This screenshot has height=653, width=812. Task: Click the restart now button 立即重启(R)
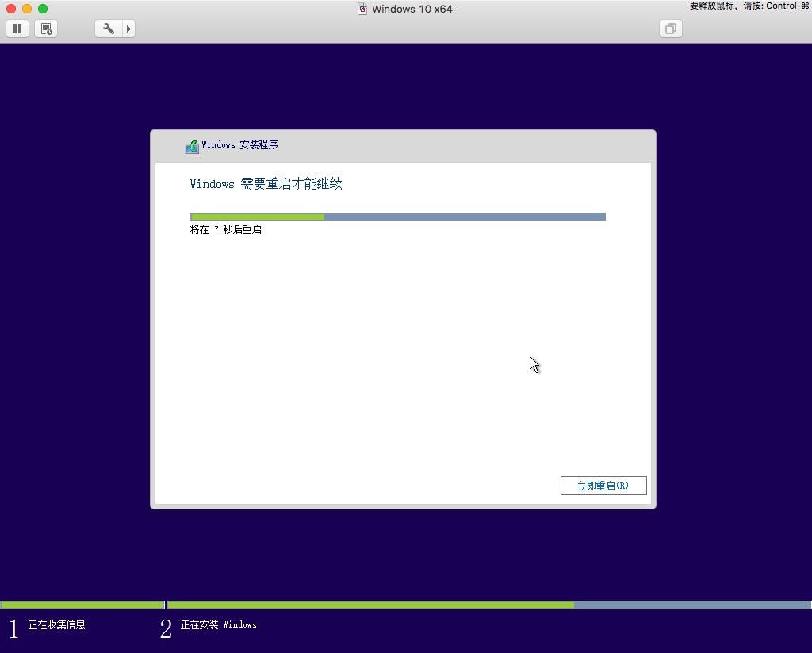tap(603, 486)
